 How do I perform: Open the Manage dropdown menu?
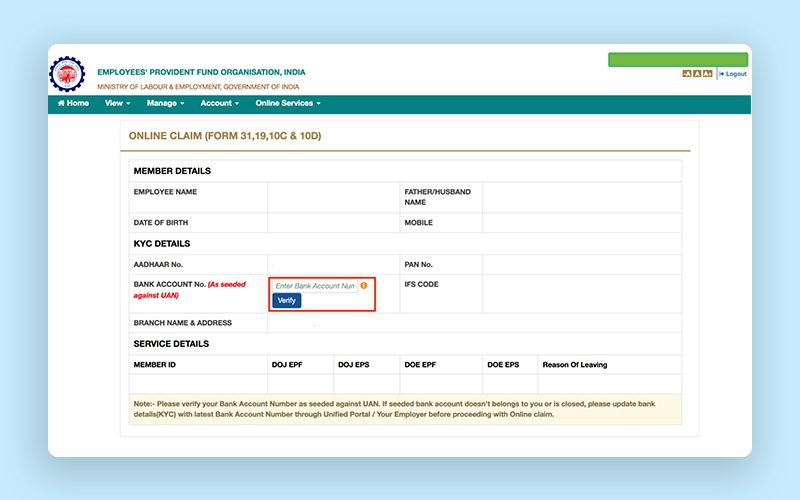pos(165,103)
